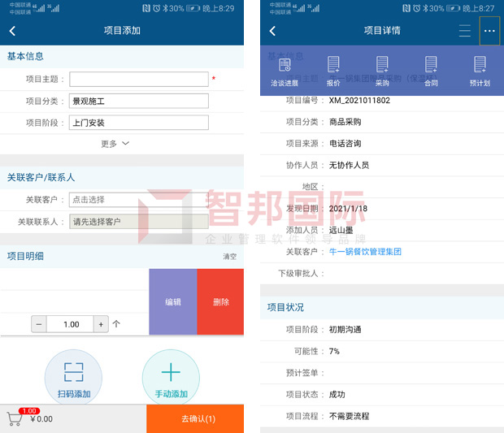Screen dimensions: 504x433
Task: Open the hamburger menu in 项目详情
Action: tap(464, 31)
